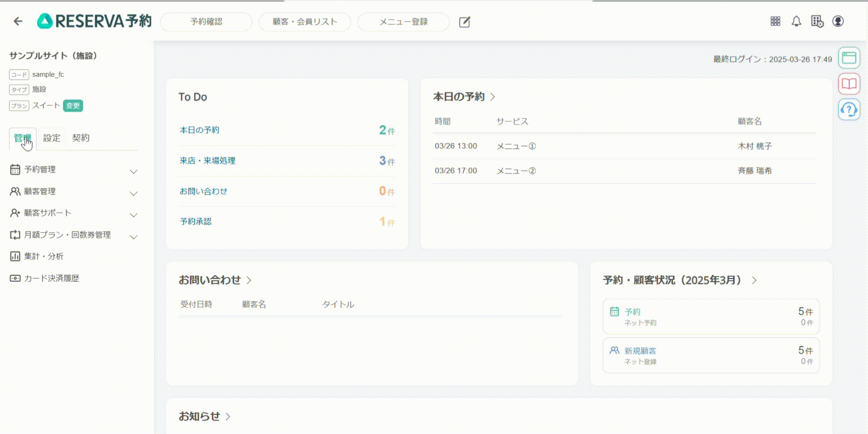Click the 新規顧客 5件 status card
The image size is (868, 434).
(711, 356)
